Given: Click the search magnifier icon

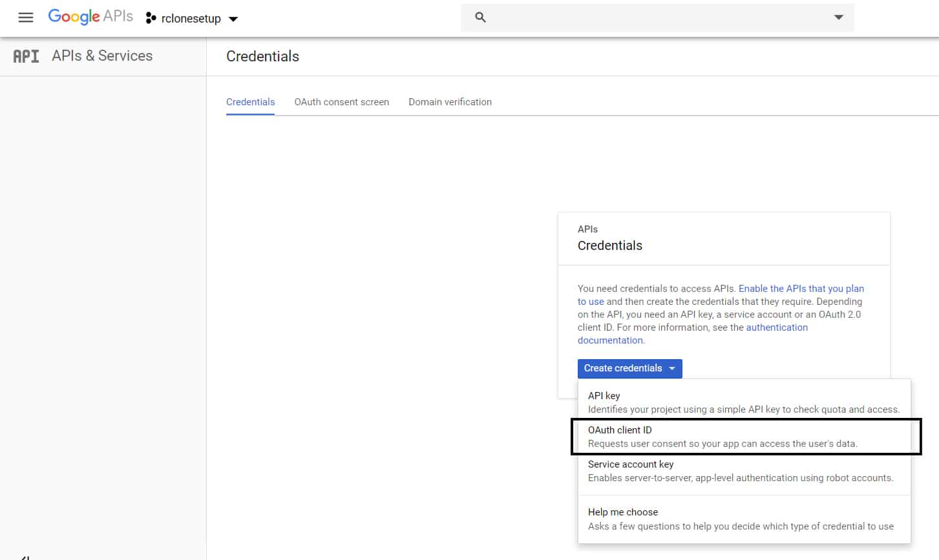Looking at the screenshot, I should click(x=480, y=17).
